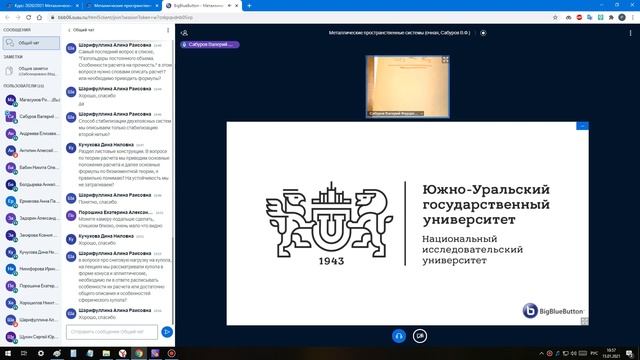Screen dimensions: 640x360
Task: Bookmark this page with the star icon
Action: click(555, 18)
